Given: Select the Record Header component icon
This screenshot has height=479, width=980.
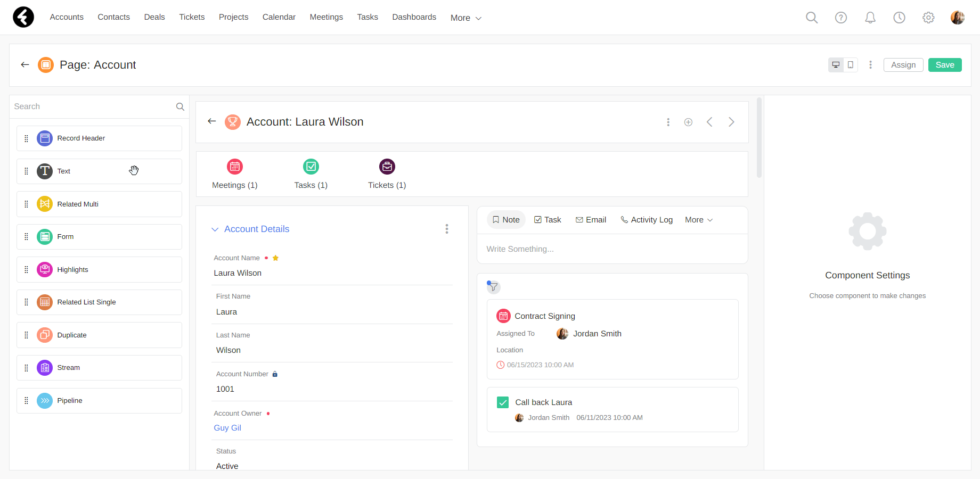Looking at the screenshot, I should click(x=45, y=138).
